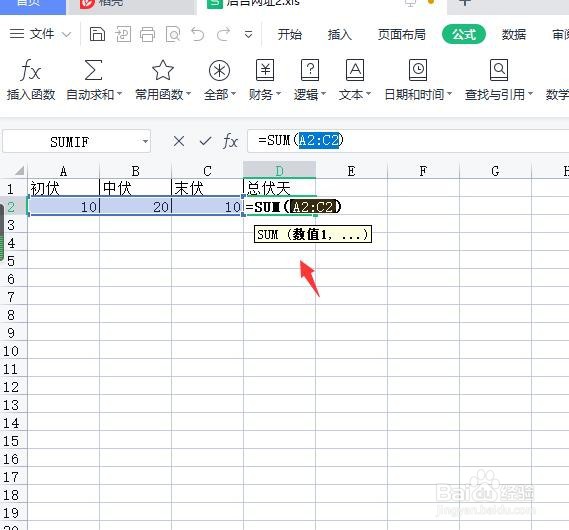Expand the 查找与引用 dropdown arrow
The height and width of the screenshot is (530, 569).
530,94
